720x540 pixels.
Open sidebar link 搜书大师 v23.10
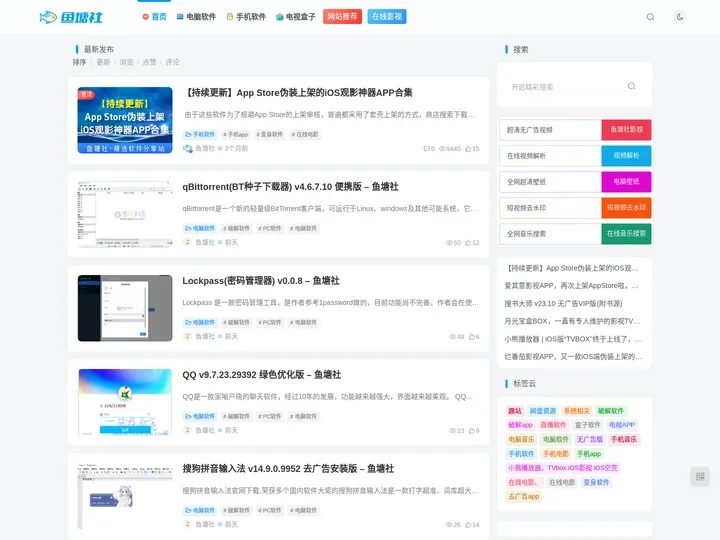pos(563,304)
